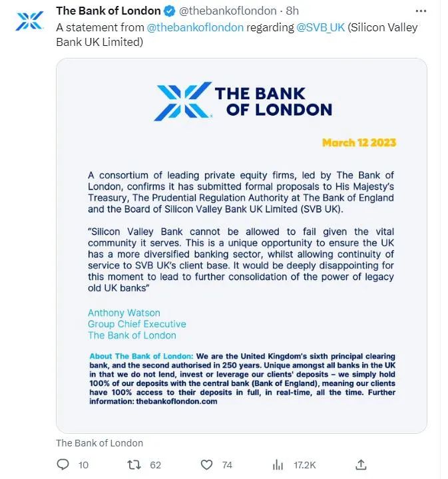Click The Bank of London image caption
Screen dimensions: 448x479
[100, 443]
